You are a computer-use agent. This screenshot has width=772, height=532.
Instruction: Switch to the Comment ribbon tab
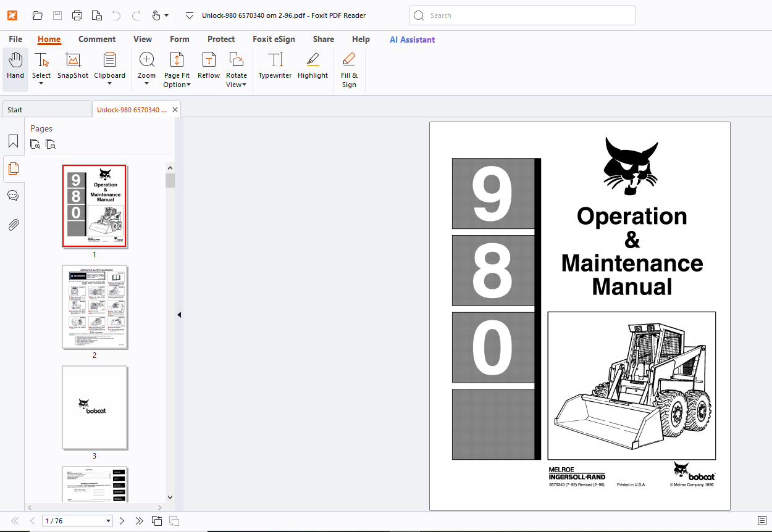[x=97, y=39]
